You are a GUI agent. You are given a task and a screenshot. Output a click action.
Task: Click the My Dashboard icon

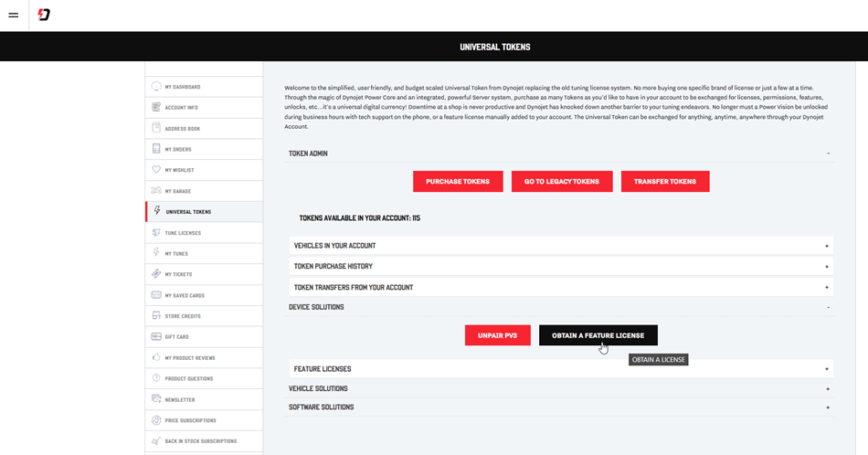click(x=156, y=87)
